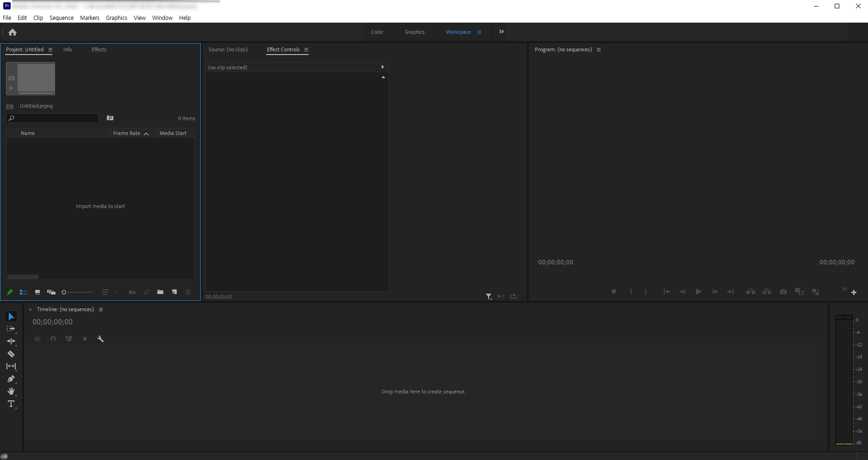Click the Lift button in Program monitor
The image size is (868, 460).
coord(750,292)
